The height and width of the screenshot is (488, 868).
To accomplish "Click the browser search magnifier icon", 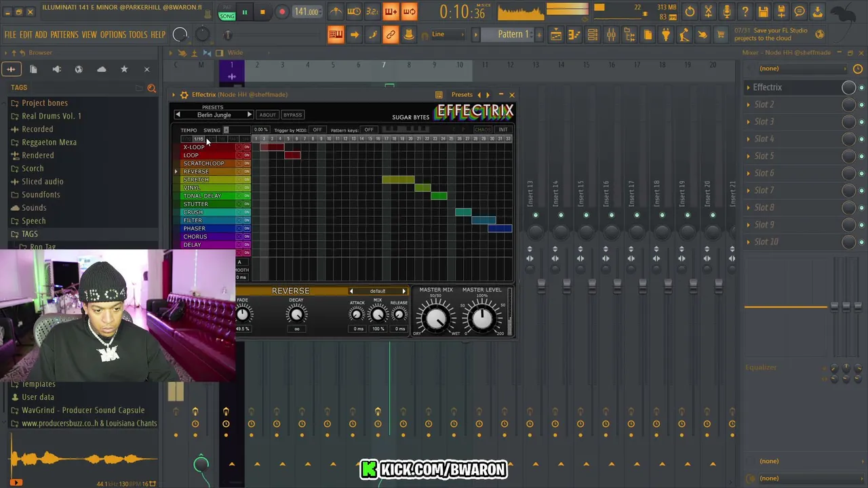I will pyautogui.click(x=151, y=87).
